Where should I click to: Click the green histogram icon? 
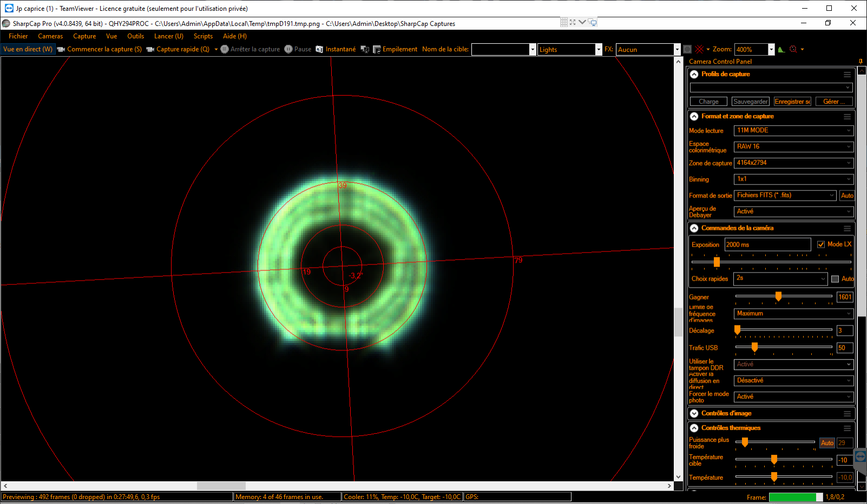click(781, 49)
